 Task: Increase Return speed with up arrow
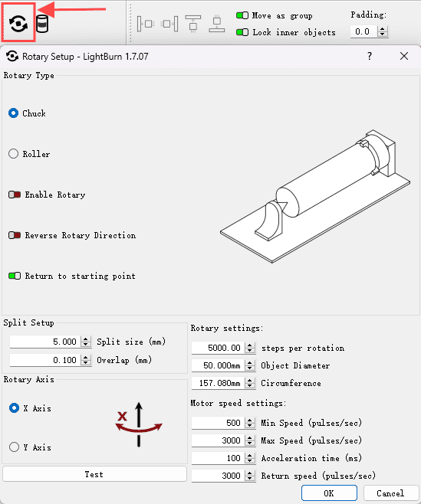[250, 473]
